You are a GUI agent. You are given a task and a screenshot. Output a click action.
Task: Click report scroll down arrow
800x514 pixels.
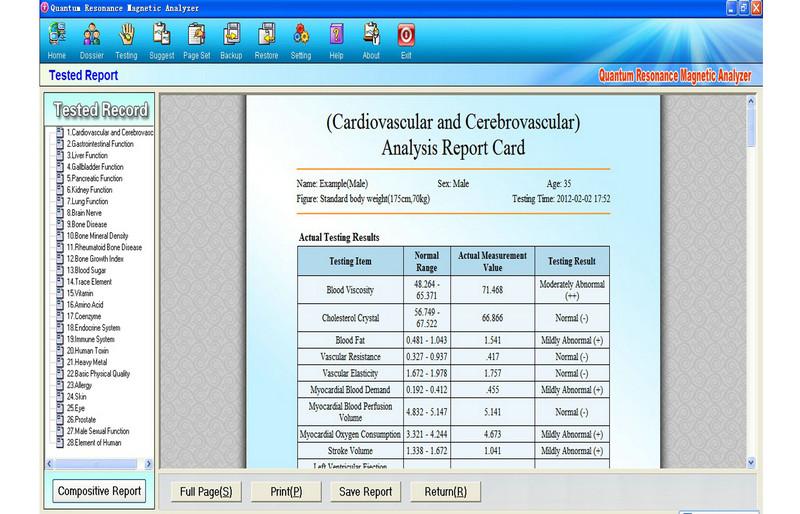click(751, 462)
